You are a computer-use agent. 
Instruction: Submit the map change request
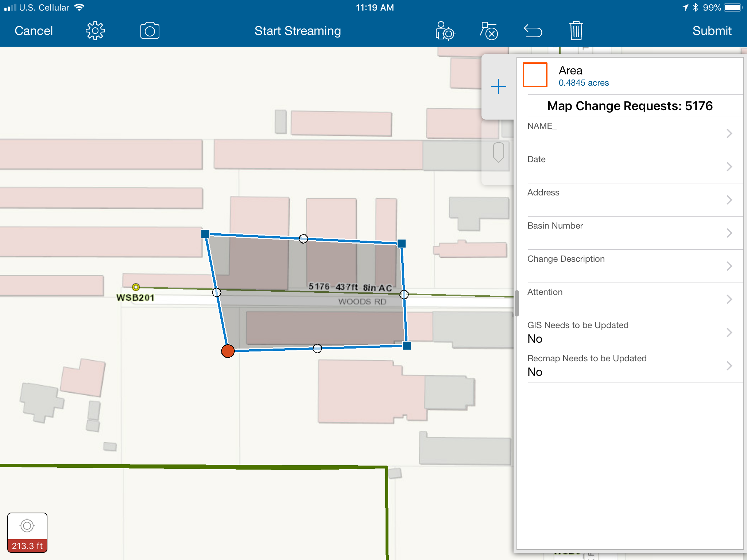coord(712,31)
